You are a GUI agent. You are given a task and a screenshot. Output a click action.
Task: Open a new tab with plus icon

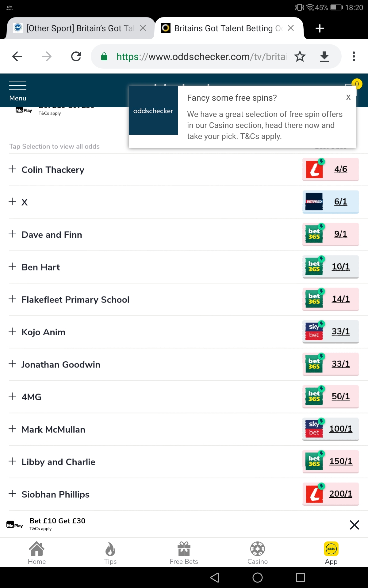pyautogui.click(x=320, y=28)
